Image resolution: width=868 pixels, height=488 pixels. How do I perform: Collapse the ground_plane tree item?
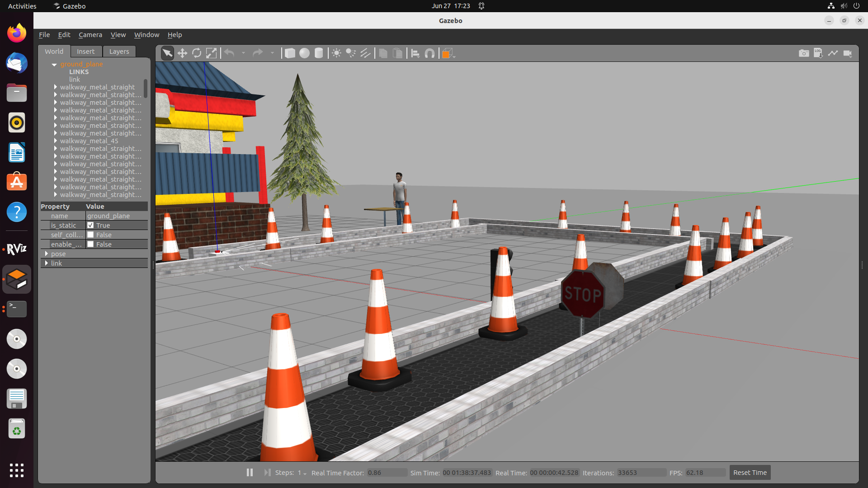54,65
